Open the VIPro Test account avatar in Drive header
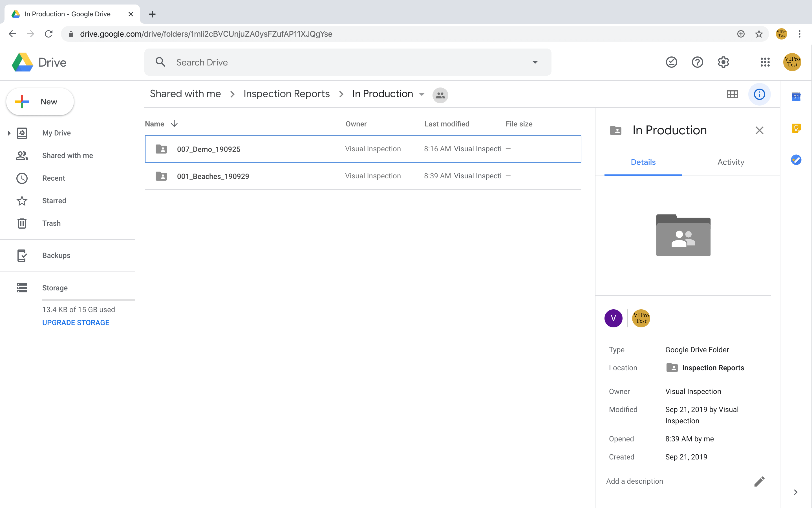This screenshot has height=508, width=812. pos(792,62)
